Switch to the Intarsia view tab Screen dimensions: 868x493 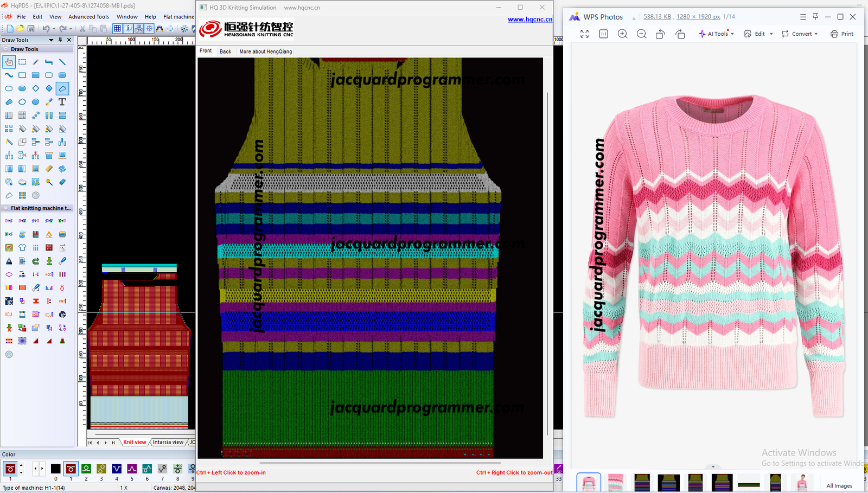pos(168,442)
